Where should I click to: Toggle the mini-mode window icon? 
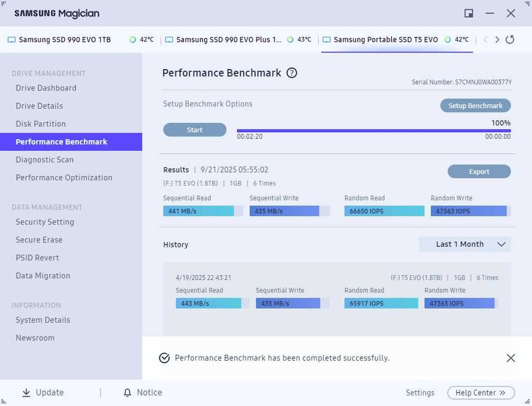[x=469, y=13]
